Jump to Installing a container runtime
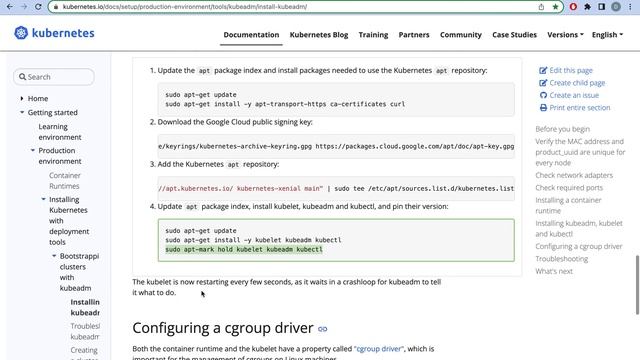The image size is (640, 360). [568, 205]
